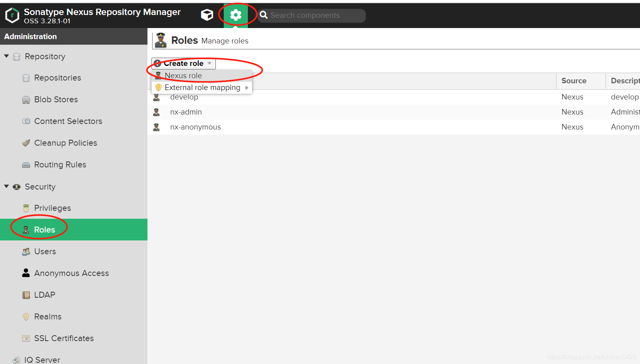The image size is (640, 364).
Task: Select Roles in the sidebar
Action: pyautogui.click(x=74, y=230)
